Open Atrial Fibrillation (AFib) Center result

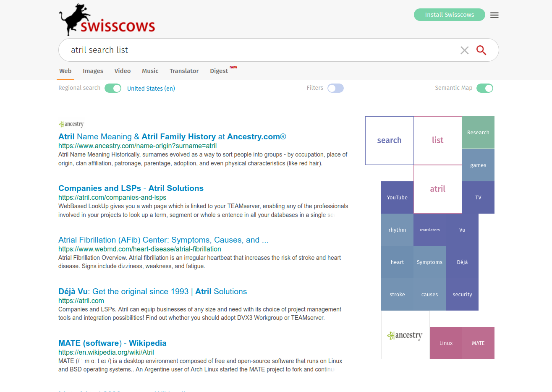click(x=163, y=240)
